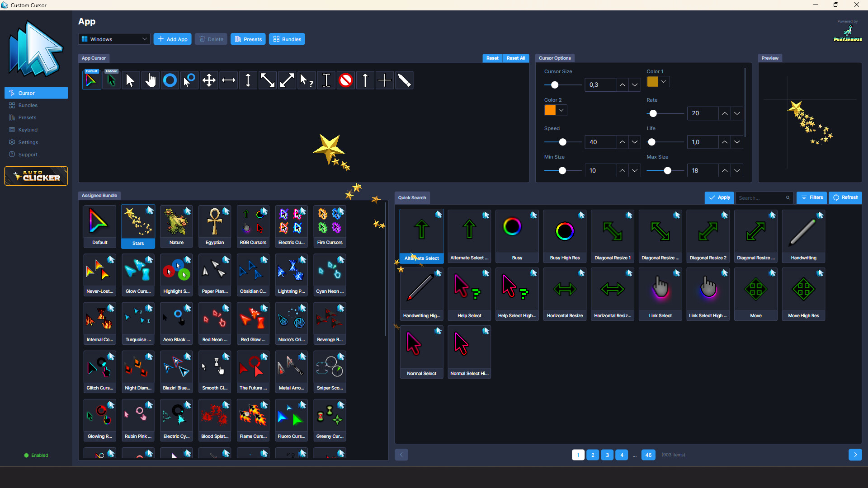Choose the Move four-arrow cursor slot
The width and height of the screenshot is (868, 488).
pos(209,80)
